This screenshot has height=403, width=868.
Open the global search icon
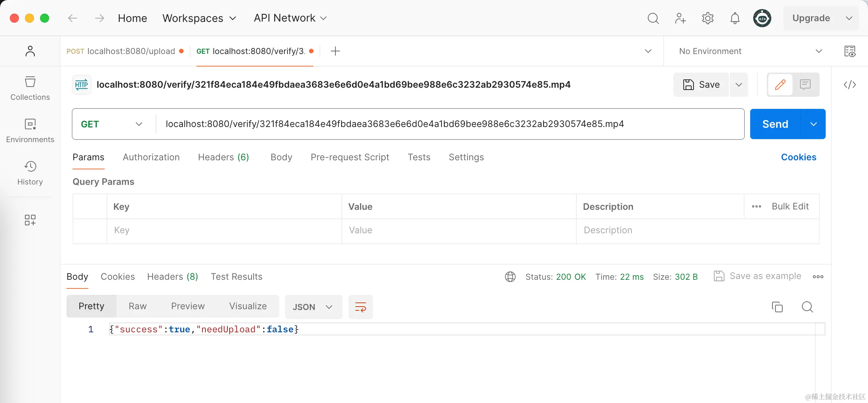click(x=653, y=18)
